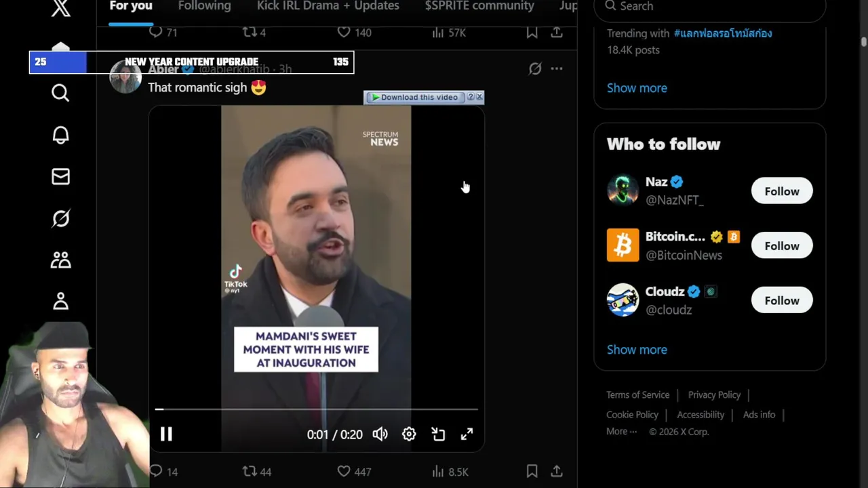Screen dimensions: 868x488
Task: Switch to For you tab
Action: (131, 6)
